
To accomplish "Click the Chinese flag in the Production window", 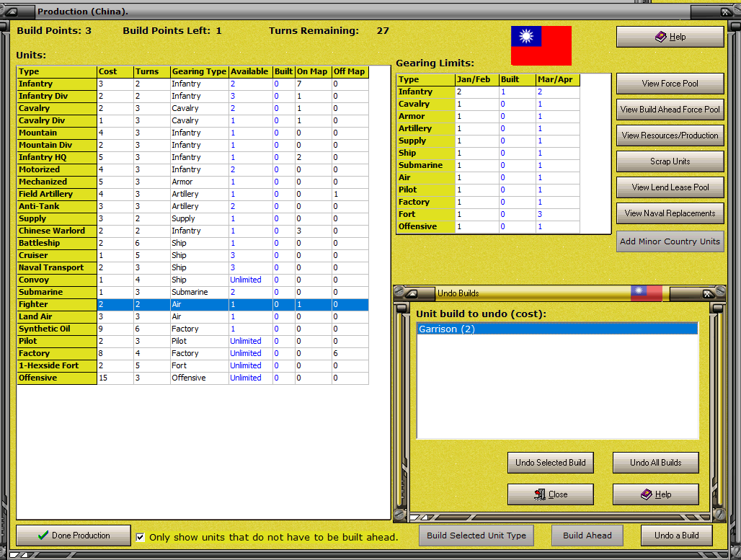I will click(x=541, y=46).
